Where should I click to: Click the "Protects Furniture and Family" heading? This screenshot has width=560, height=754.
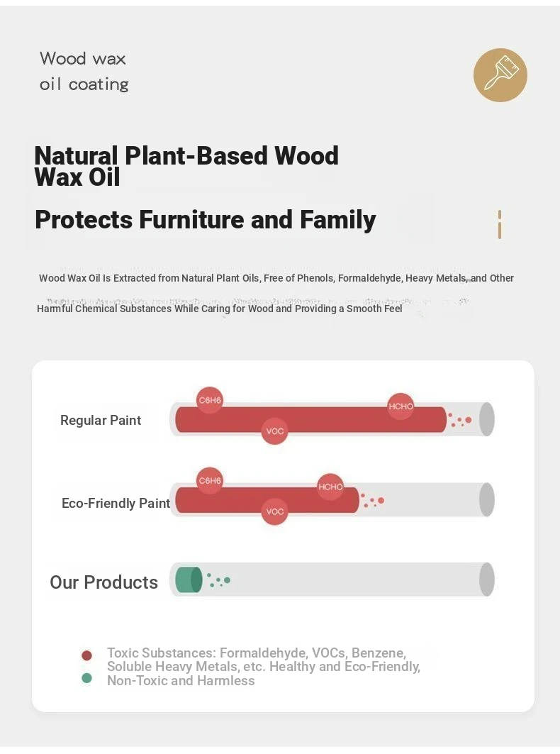[x=205, y=220]
